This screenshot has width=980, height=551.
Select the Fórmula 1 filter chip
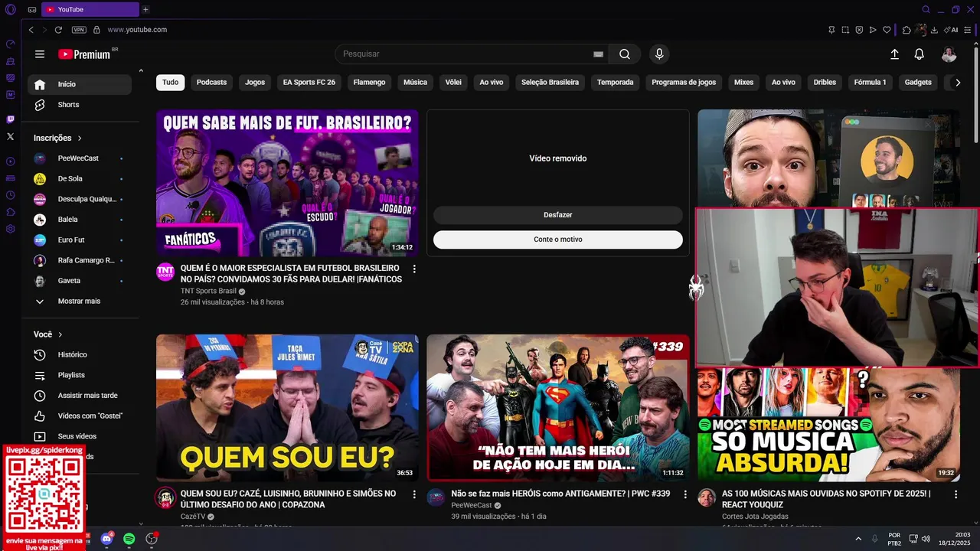click(870, 83)
